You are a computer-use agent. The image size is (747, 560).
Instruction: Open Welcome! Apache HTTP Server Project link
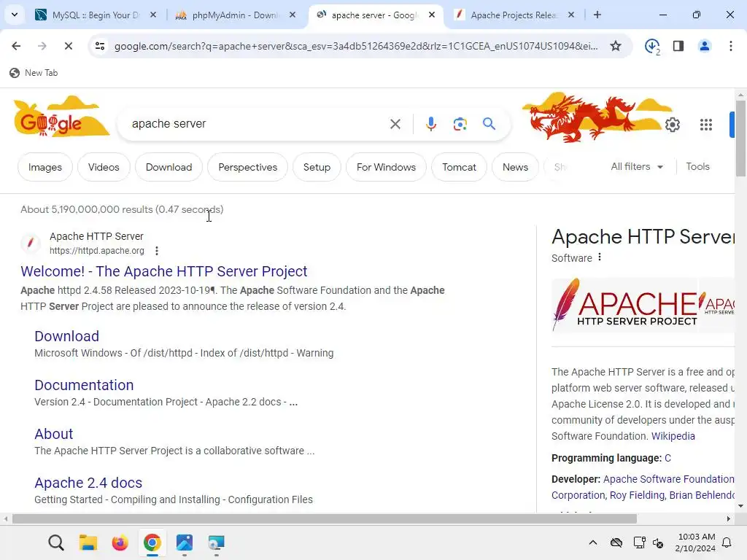(x=164, y=271)
